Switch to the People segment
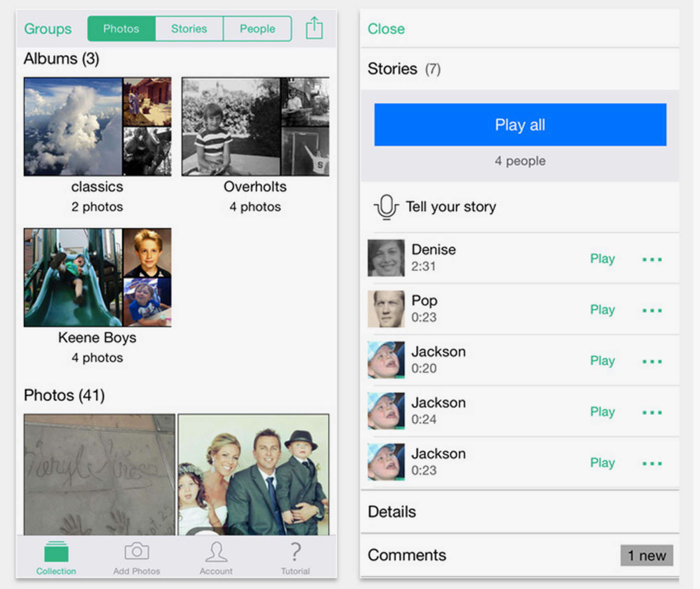The height and width of the screenshot is (589, 700). coord(257,29)
